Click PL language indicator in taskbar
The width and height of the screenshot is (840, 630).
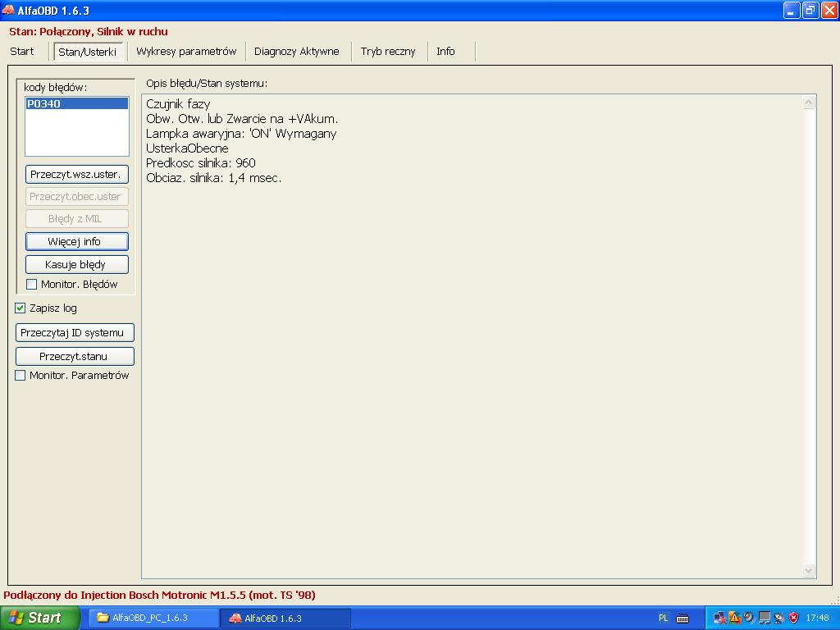coord(663,618)
